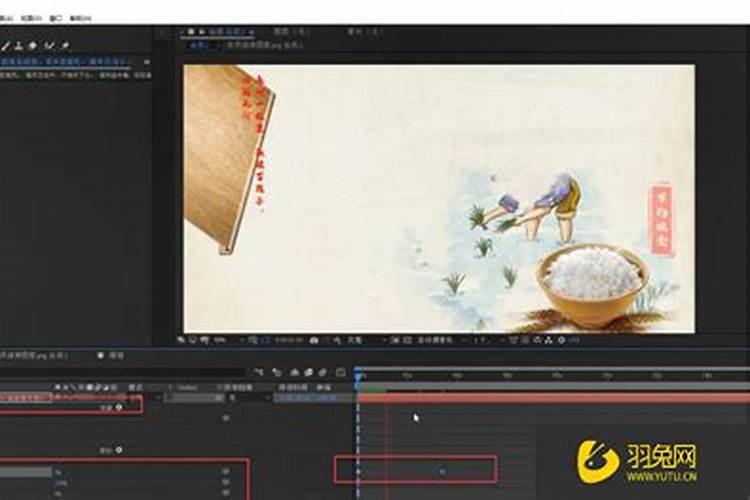750x500 pixels.
Task: Click the reset exposure icon in viewer footer
Action: (562, 340)
